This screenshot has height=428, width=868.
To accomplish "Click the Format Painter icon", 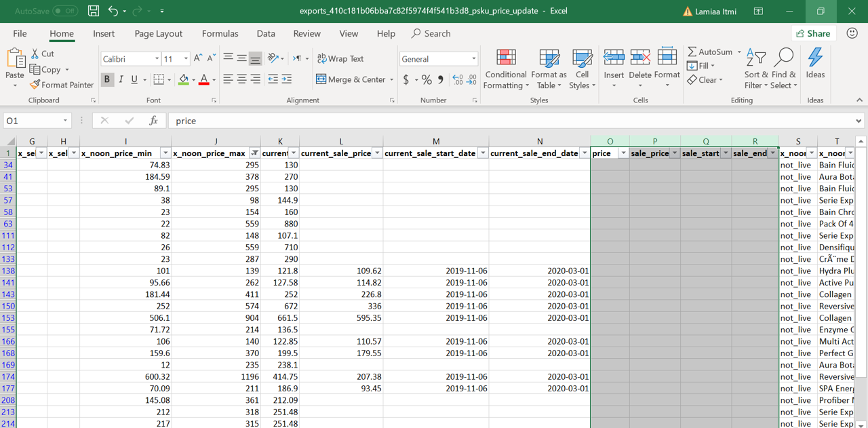I will point(35,85).
